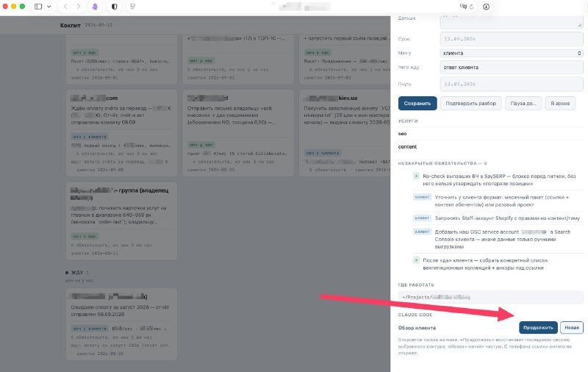Click the Кокпит page title
Image resolution: width=588 pixels, height=372 pixels.
pos(70,25)
